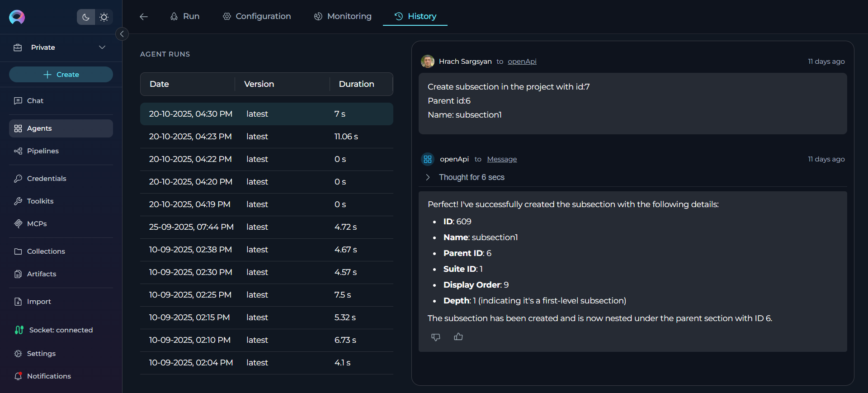
Task: Open Notifications from the sidebar
Action: click(49, 376)
